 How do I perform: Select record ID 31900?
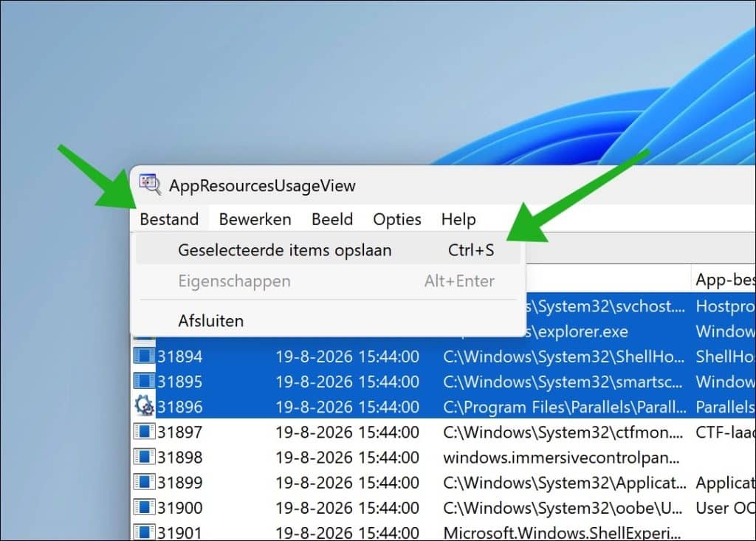point(180,508)
